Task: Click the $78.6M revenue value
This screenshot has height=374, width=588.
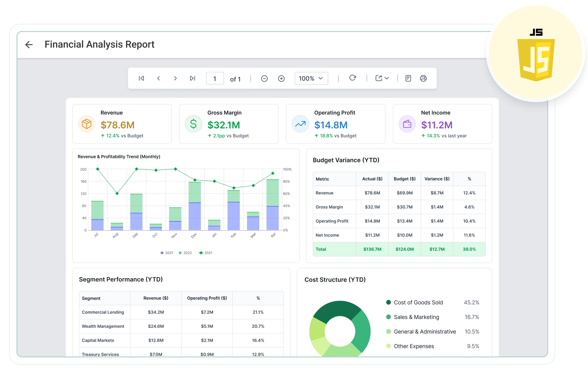Action: click(118, 125)
